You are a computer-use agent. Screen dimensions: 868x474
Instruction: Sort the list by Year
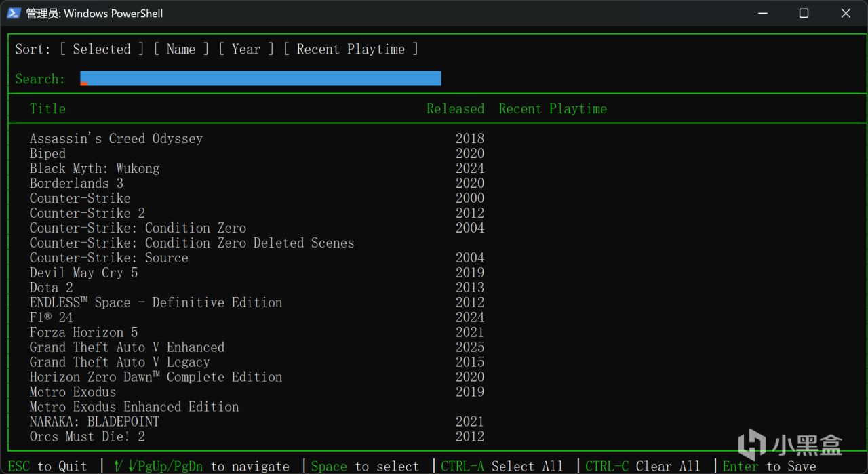tap(246, 49)
